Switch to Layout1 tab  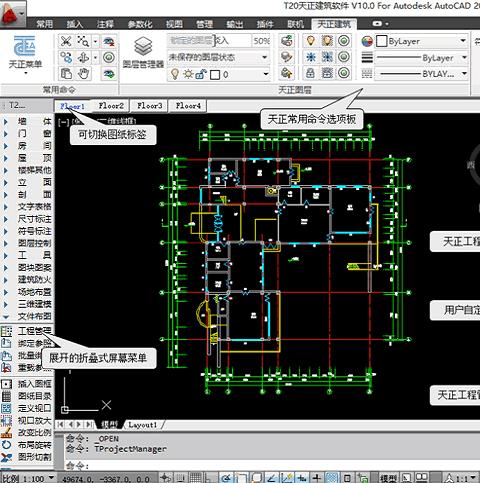143,425
